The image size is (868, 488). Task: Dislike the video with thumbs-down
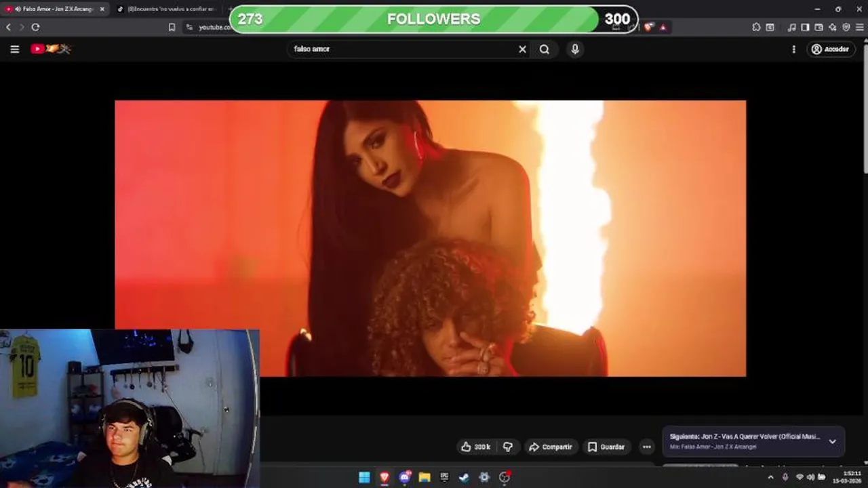[x=507, y=447]
